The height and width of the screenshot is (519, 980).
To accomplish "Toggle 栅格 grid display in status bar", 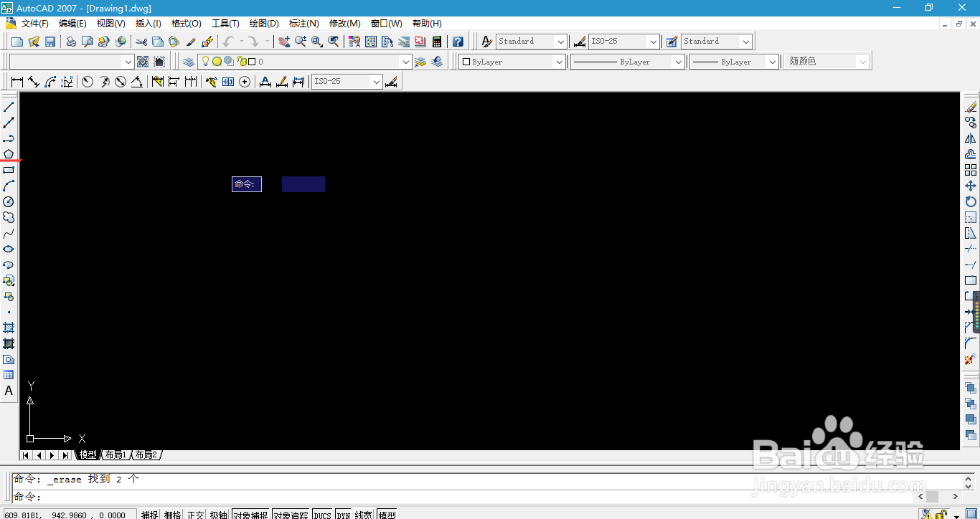I will pos(172,515).
